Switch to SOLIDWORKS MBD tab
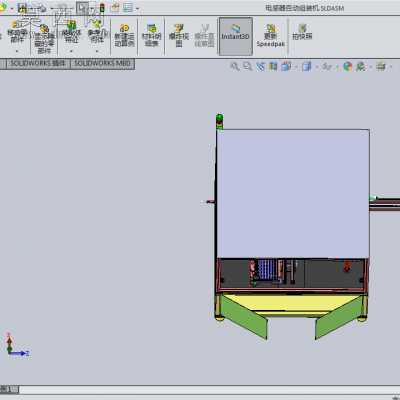 (102, 63)
